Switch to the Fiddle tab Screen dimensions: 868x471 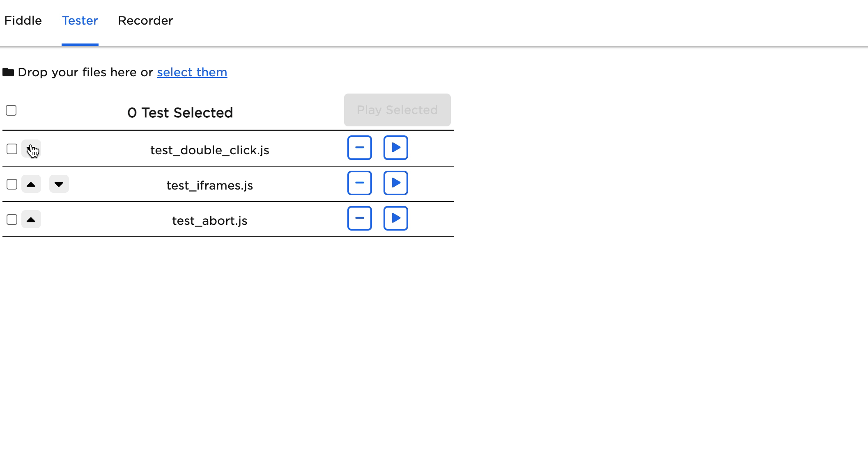tap(23, 21)
